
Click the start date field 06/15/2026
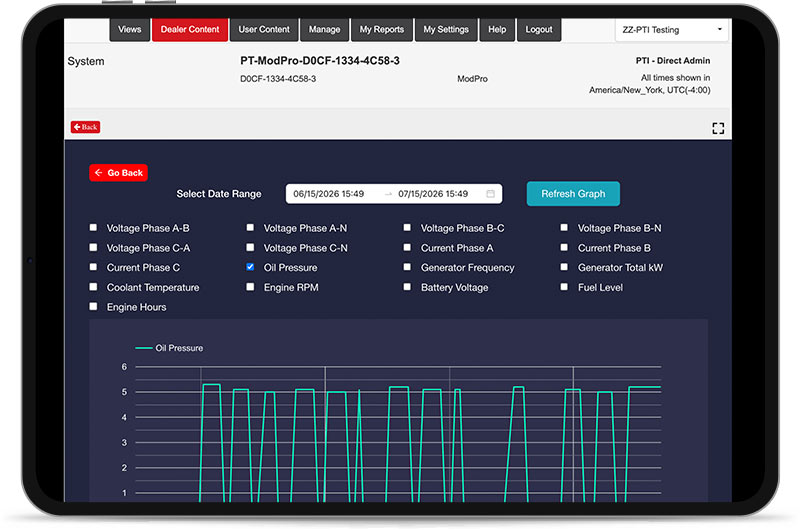tap(329, 194)
